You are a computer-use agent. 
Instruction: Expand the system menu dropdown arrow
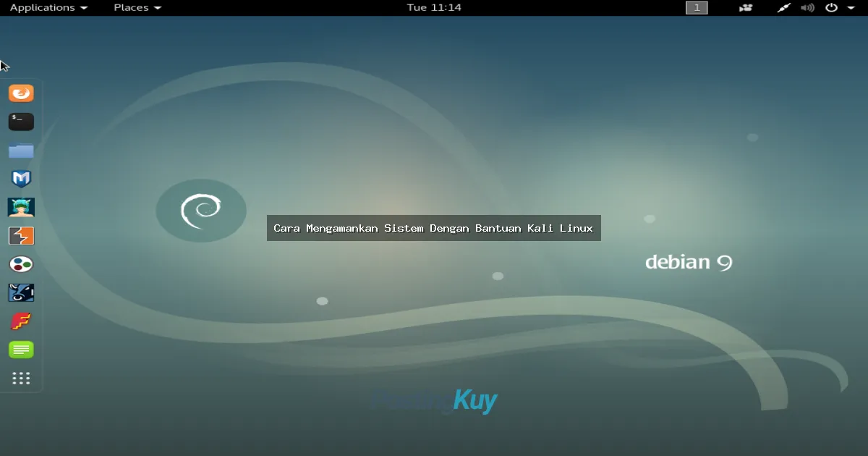pyautogui.click(x=851, y=8)
